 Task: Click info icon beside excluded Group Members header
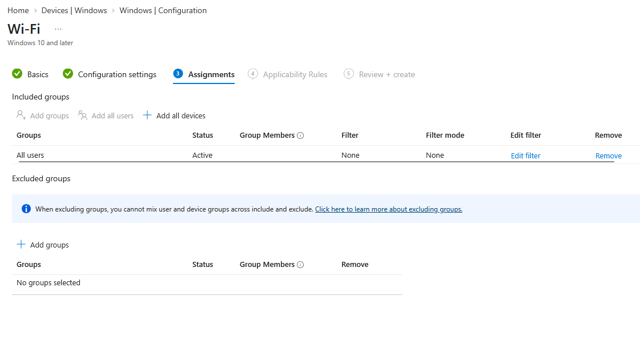(x=300, y=265)
